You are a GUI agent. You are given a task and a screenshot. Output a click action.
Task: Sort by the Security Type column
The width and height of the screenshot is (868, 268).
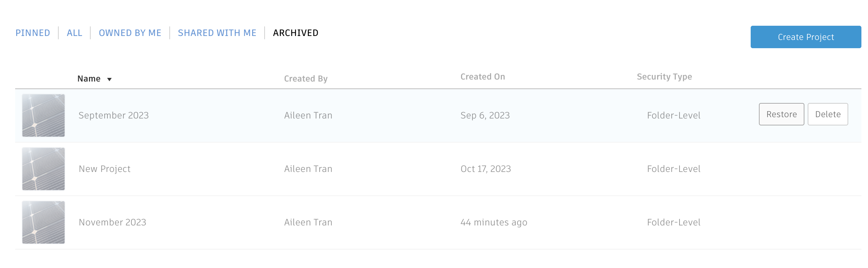pyautogui.click(x=664, y=77)
